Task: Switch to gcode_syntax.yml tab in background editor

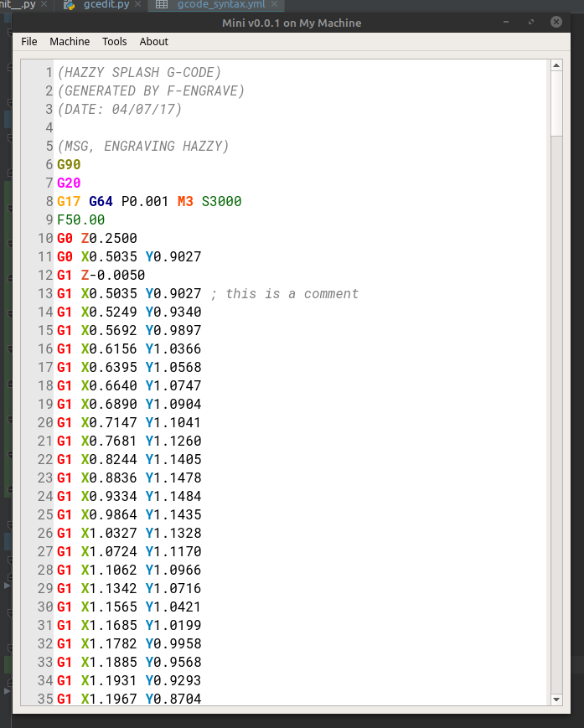Action: click(x=221, y=5)
